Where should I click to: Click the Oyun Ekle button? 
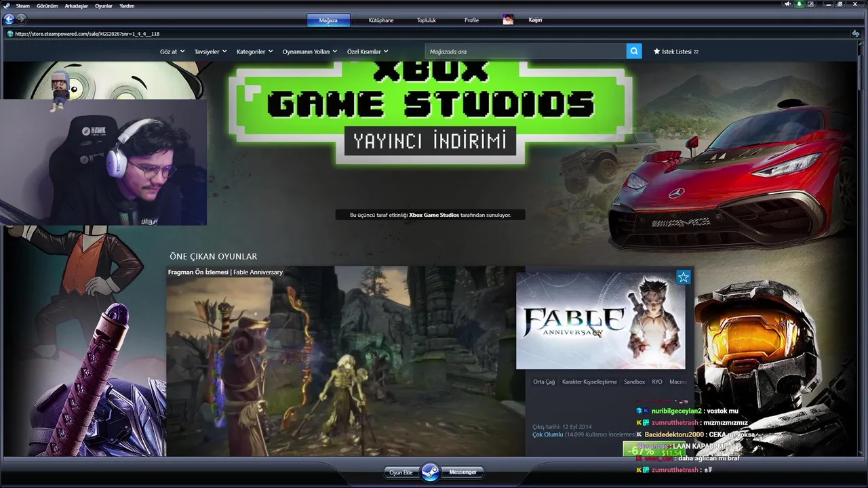coord(401,472)
